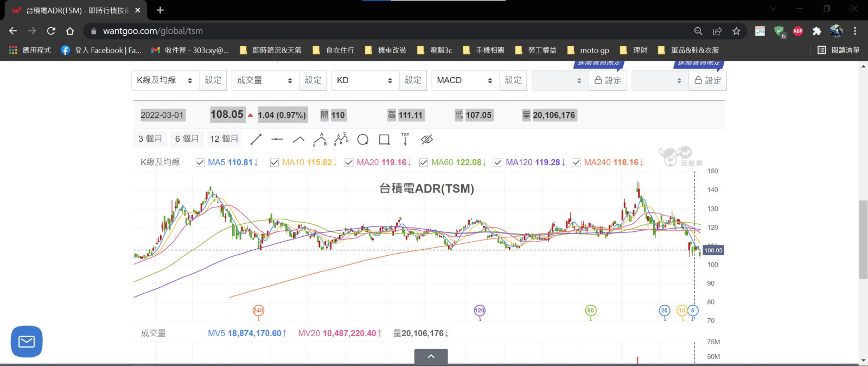Viewport: 868px width, 366px height.
Task: Select the rectangle drawing tool
Action: (x=384, y=140)
